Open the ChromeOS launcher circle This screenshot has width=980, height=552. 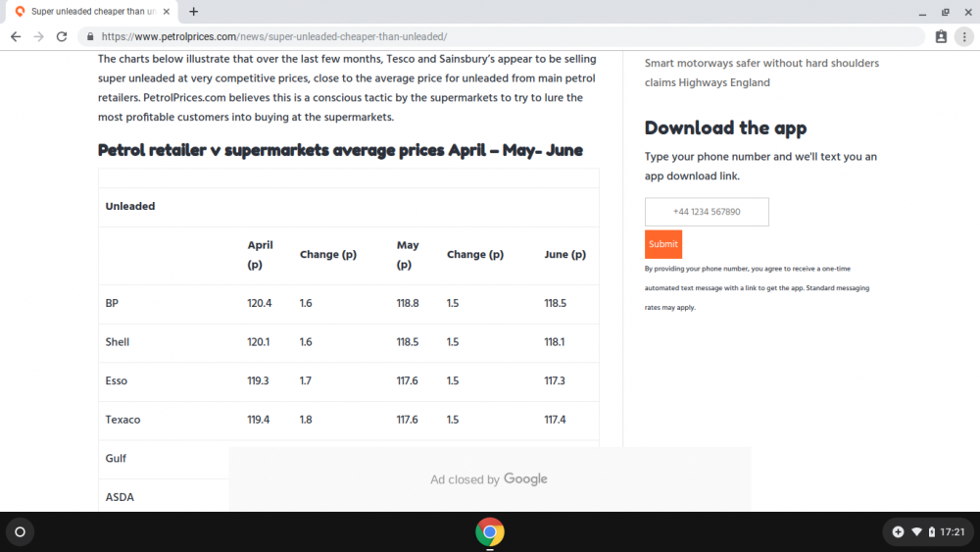click(20, 532)
